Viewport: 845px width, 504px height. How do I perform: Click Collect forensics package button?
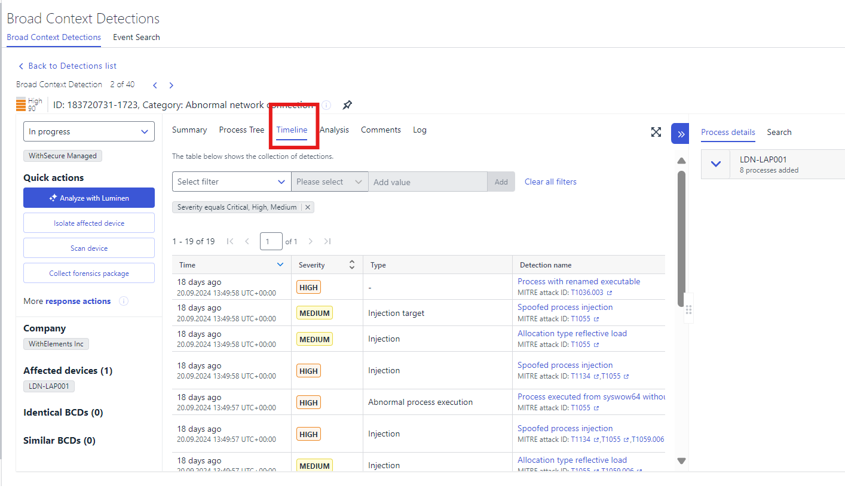[x=89, y=273]
